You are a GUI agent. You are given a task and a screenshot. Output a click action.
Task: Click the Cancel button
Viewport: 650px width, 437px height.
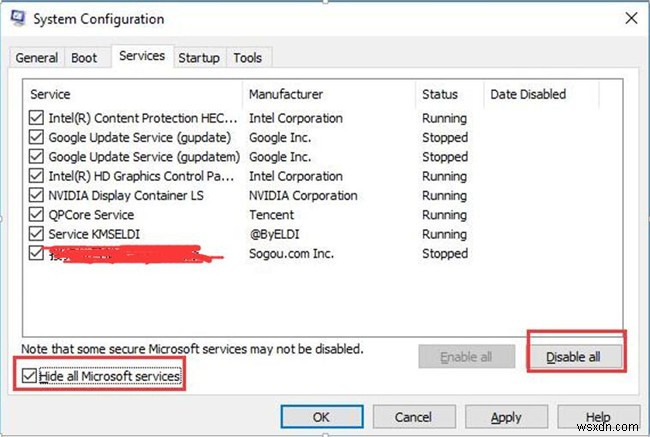(x=413, y=417)
